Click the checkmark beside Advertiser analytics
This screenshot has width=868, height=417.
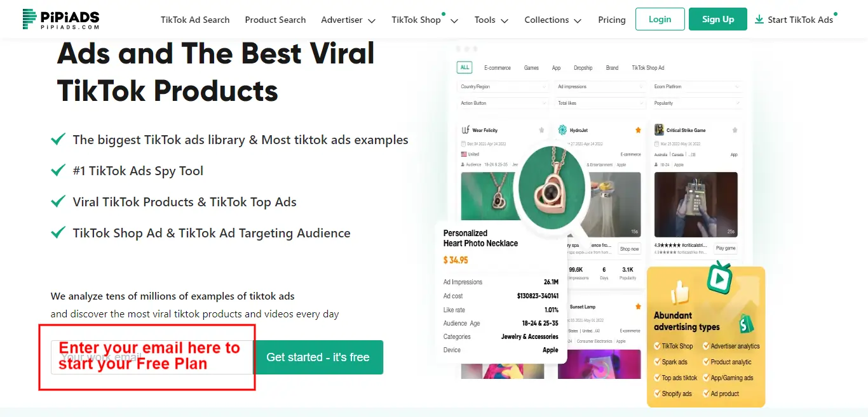click(706, 346)
